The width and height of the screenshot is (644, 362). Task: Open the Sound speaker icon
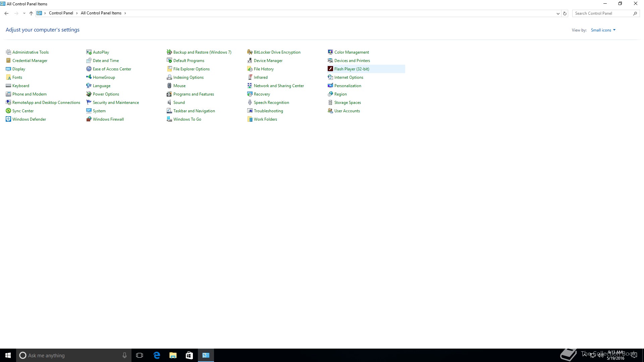coord(169,102)
